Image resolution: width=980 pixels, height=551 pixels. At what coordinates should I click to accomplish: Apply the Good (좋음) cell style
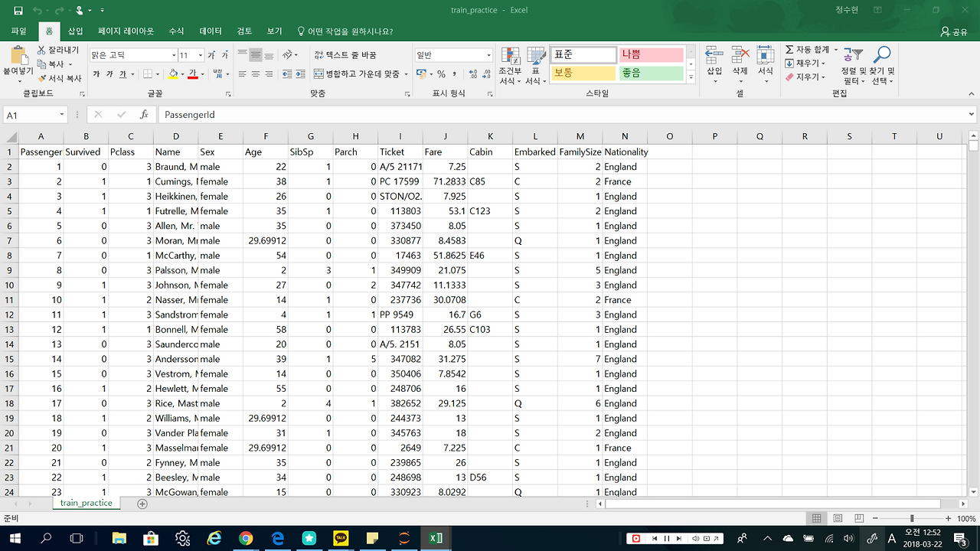coord(651,73)
